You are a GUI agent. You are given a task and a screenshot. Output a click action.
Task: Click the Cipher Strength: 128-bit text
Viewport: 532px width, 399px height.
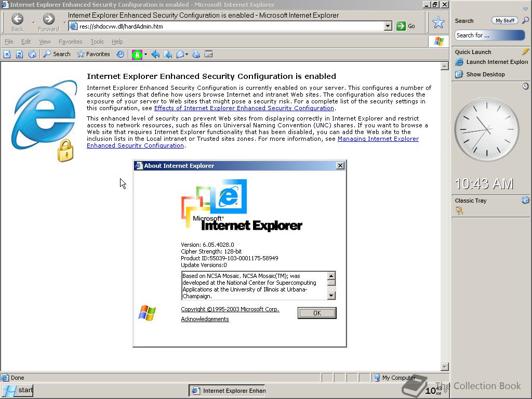coord(211,251)
